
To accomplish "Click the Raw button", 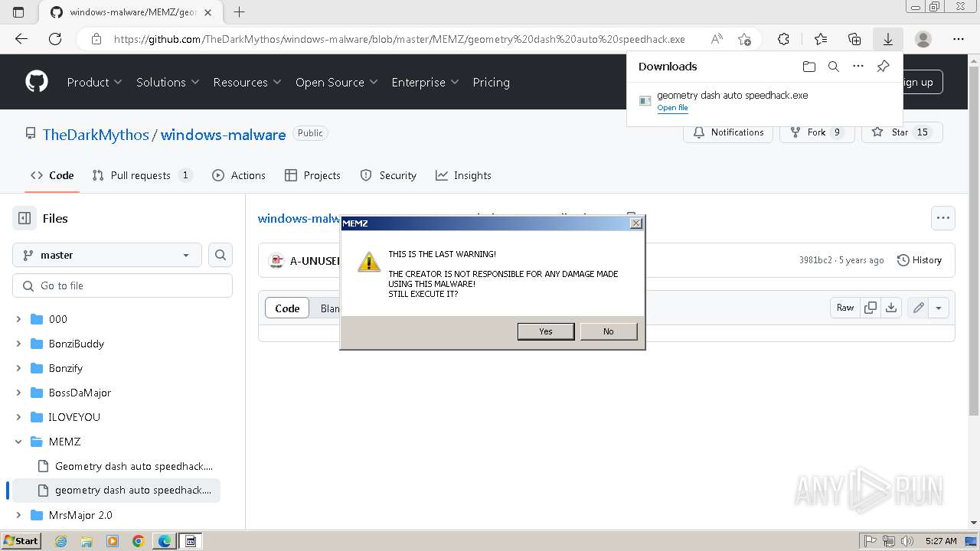I will point(845,308).
